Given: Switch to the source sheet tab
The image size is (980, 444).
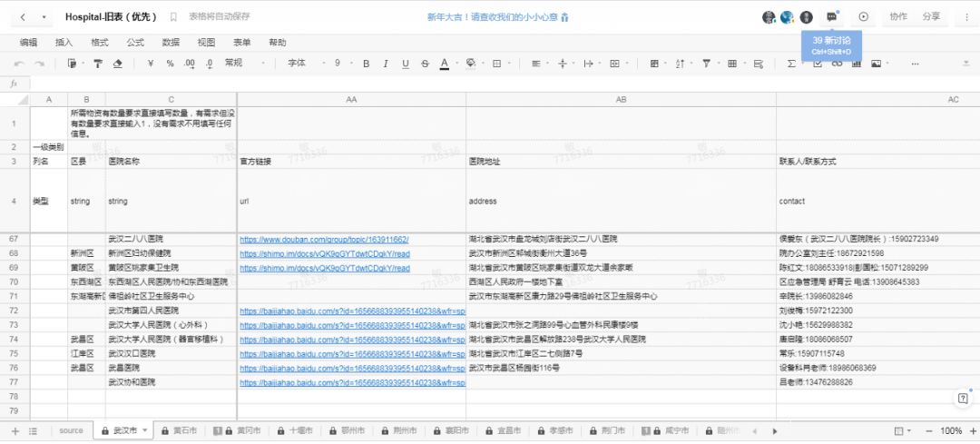Looking at the screenshot, I should point(72,431).
